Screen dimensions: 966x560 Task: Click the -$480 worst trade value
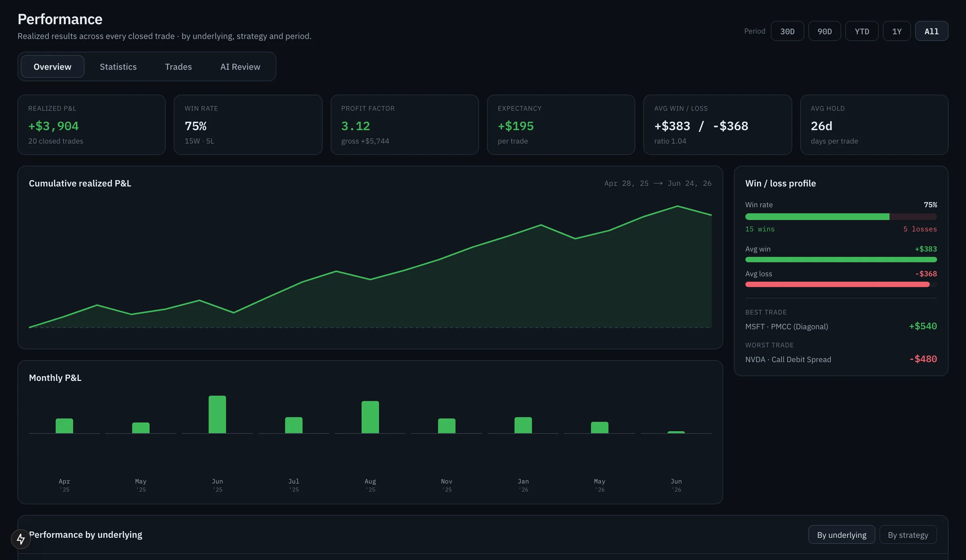pos(923,359)
